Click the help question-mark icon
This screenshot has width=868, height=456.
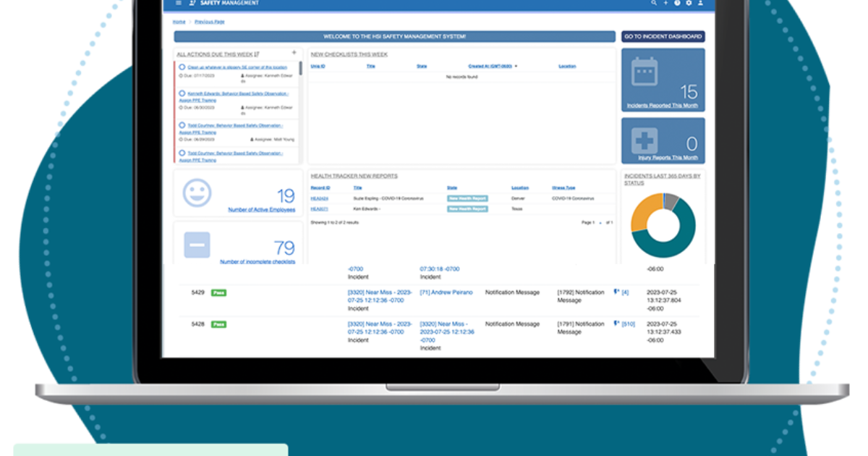677,3
